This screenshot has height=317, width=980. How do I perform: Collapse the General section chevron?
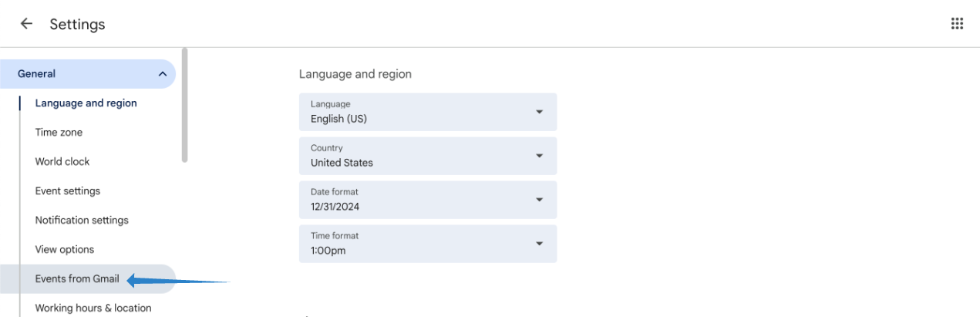[162, 74]
